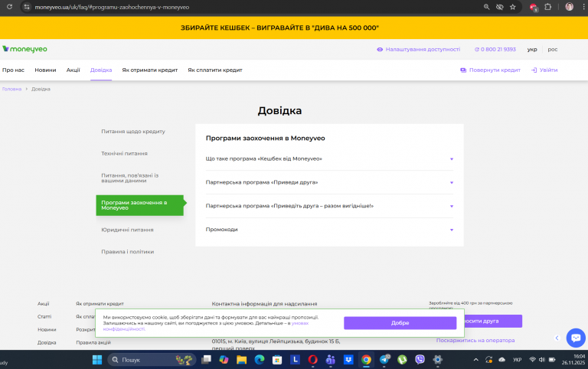Click the Увійти login link

pyautogui.click(x=544, y=70)
